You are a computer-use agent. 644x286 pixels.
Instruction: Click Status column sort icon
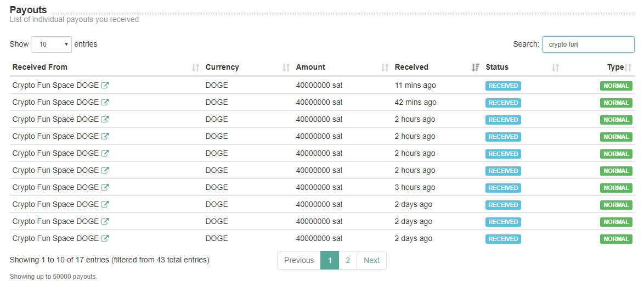point(556,68)
